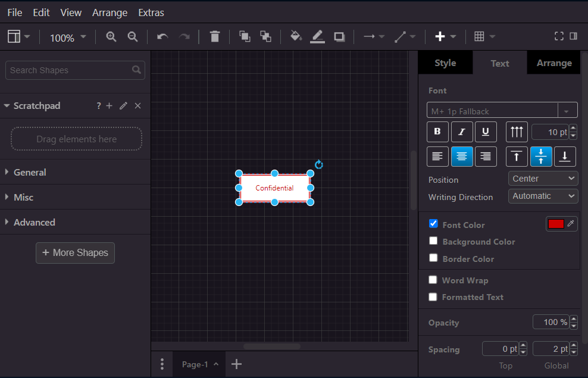Toggle Italic formatting

(x=462, y=132)
